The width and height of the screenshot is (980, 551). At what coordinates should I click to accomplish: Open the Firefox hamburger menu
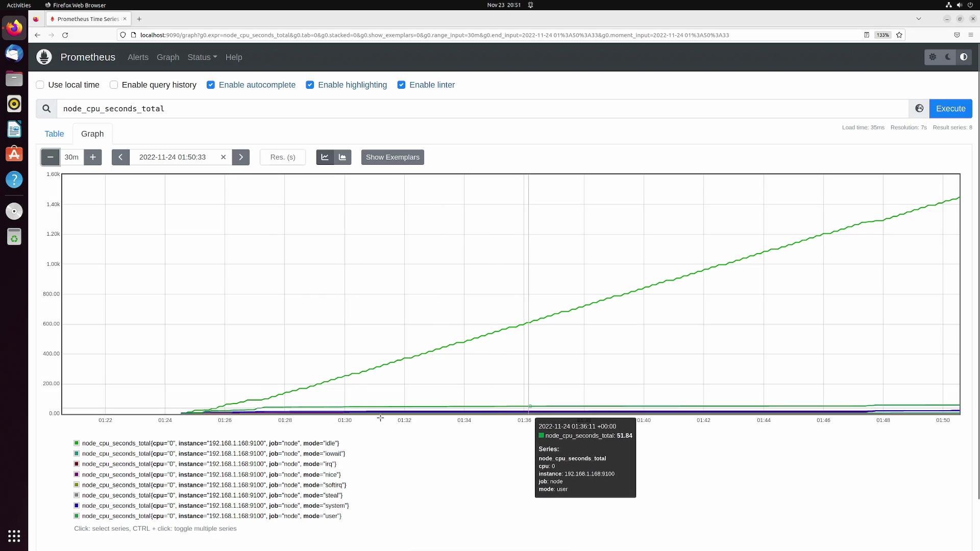click(x=971, y=35)
